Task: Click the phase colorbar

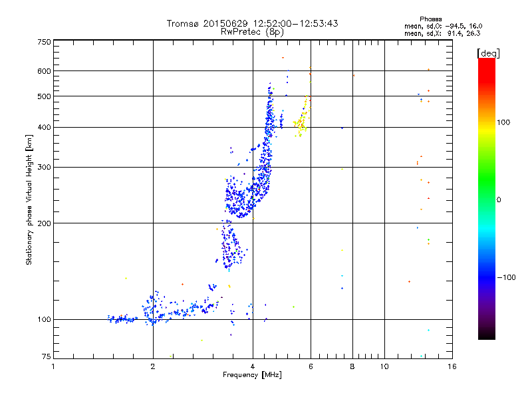Action: tap(487, 198)
